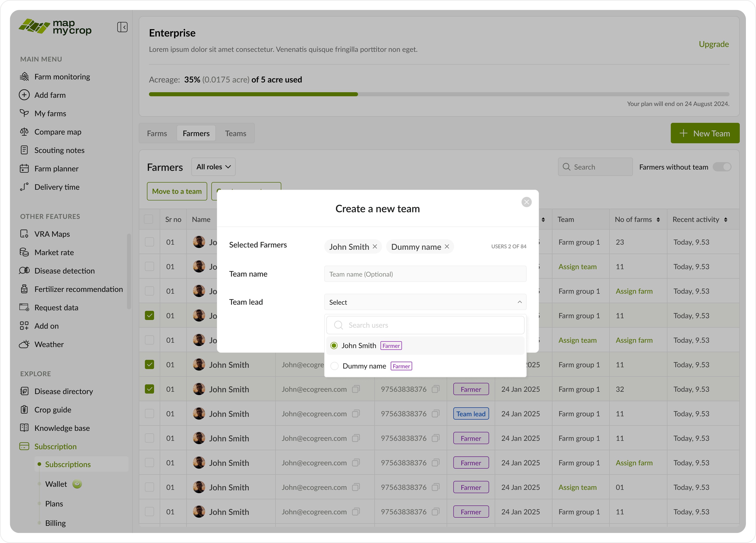756x543 pixels.
Task: Open the Farm monitoring icon in sidebar
Action: pos(24,77)
